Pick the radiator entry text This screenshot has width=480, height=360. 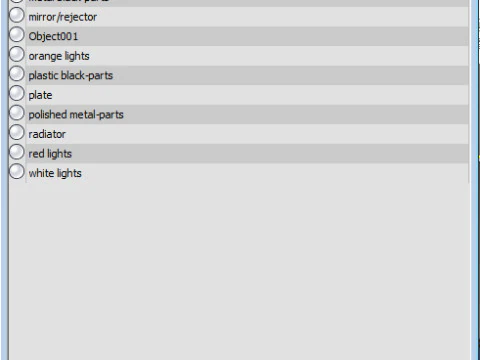point(47,134)
